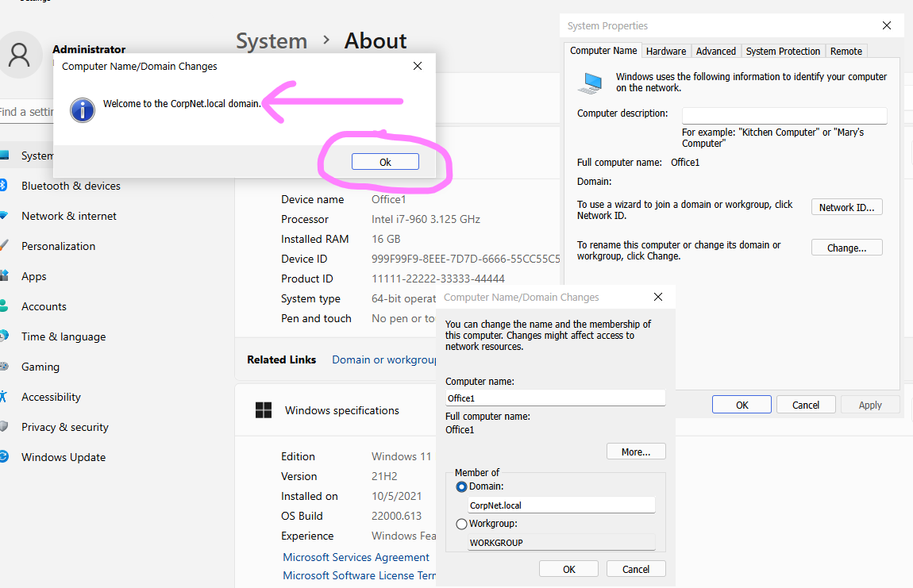
Task: Click the Domain field containing CorpNet.local
Action: [x=561, y=505]
